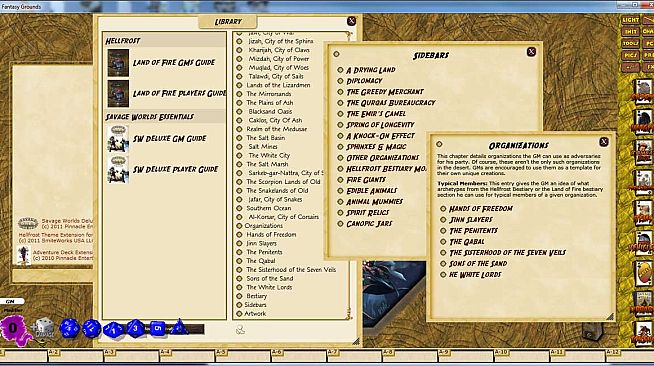
Task: Roll the blue d20 die
Action: point(69,328)
